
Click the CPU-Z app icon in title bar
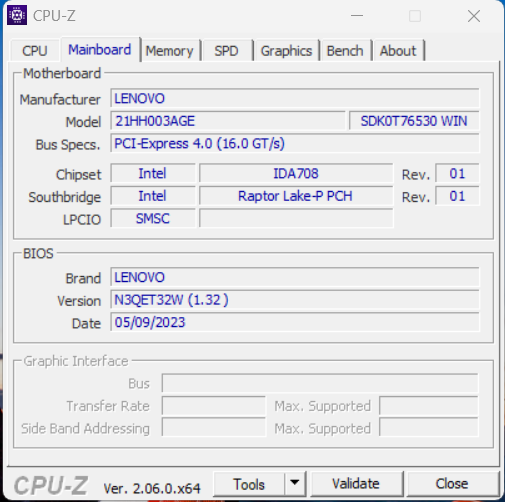(x=17, y=15)
